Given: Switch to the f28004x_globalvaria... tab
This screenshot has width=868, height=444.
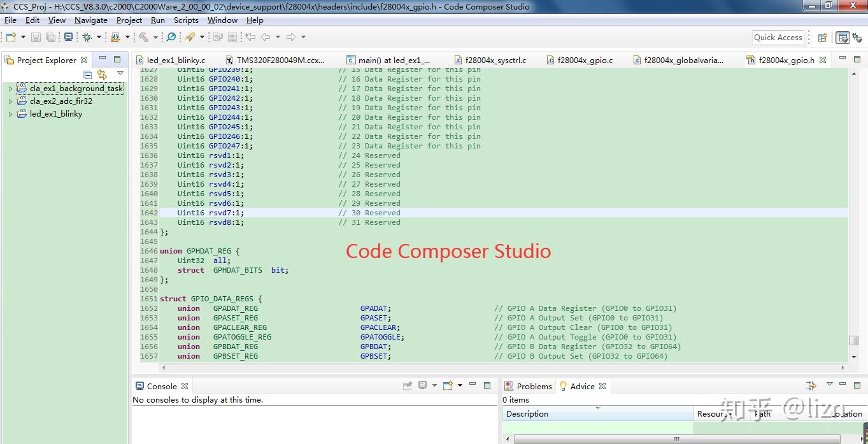Looking at the screenshot, I should point(678,60).
